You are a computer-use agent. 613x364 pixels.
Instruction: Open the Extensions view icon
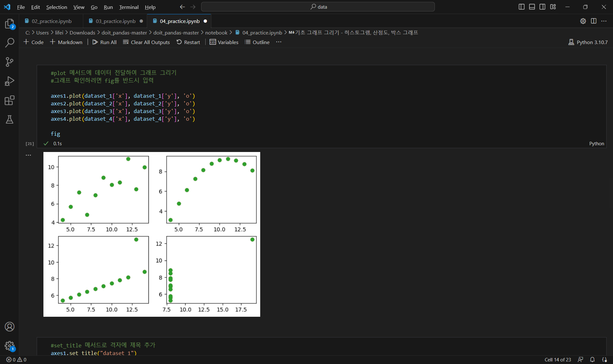pos(10,100)
